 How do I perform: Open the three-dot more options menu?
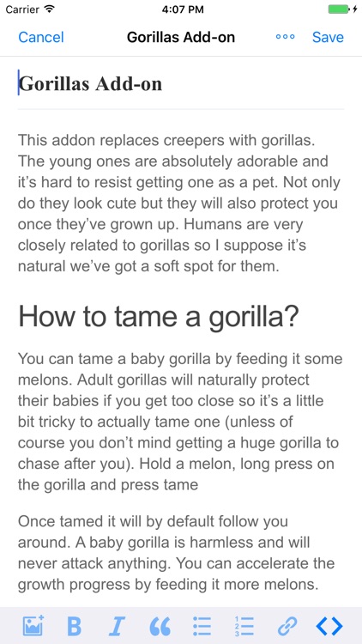pyautogui.click(x=286, y=37)
